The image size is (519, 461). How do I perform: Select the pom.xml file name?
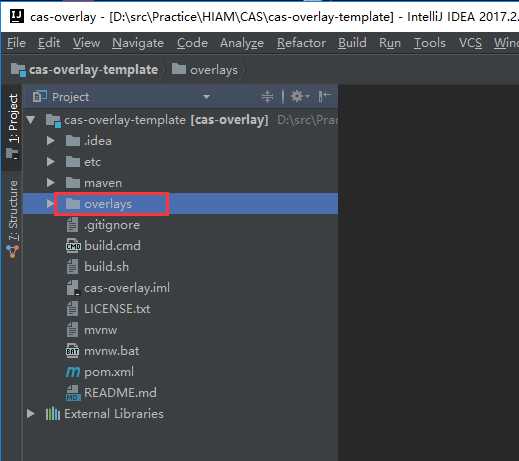109,372
